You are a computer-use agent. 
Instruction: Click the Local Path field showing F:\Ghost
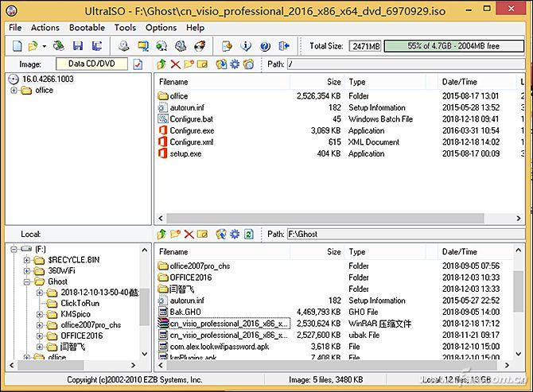[x=406, y=234]
